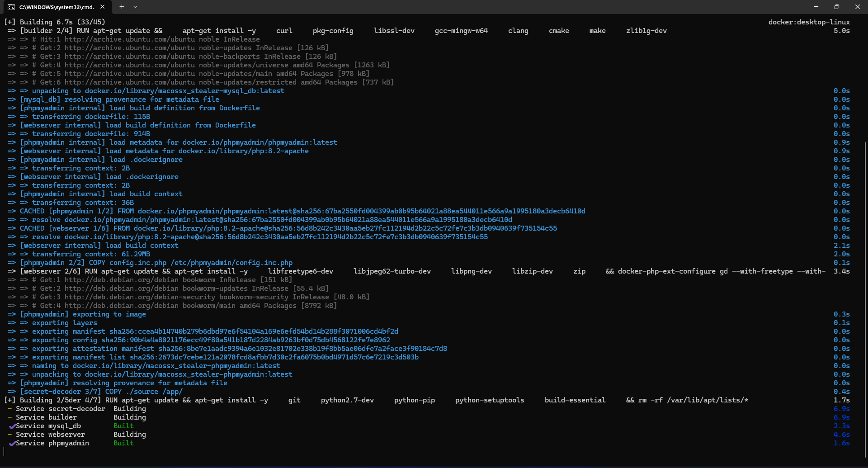Image resolution: width=868 pixels, height=468 pixels.
Task: Click 'Service mysql_db' name
Action: (48, 426)
